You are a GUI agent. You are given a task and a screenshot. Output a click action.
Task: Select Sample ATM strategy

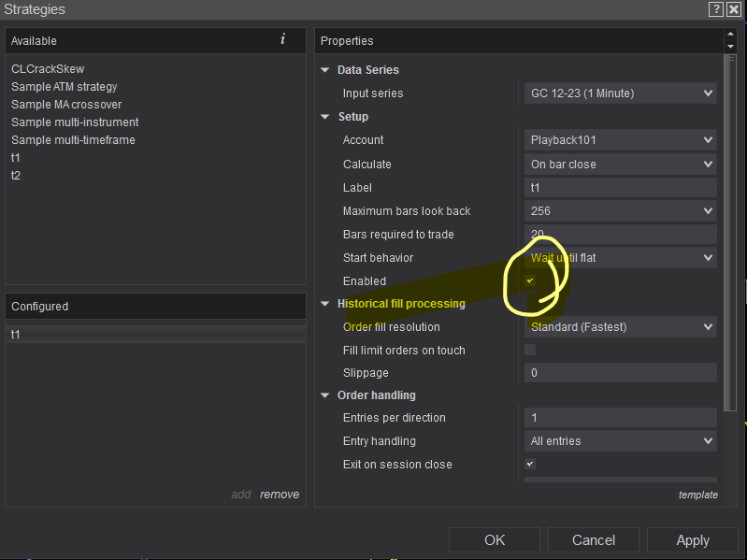click(64, 87)
